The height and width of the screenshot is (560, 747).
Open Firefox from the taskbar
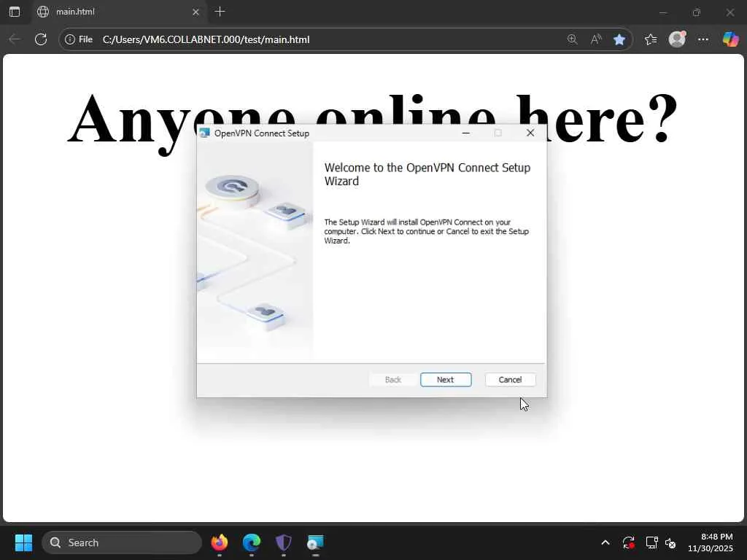coord(220,542)
